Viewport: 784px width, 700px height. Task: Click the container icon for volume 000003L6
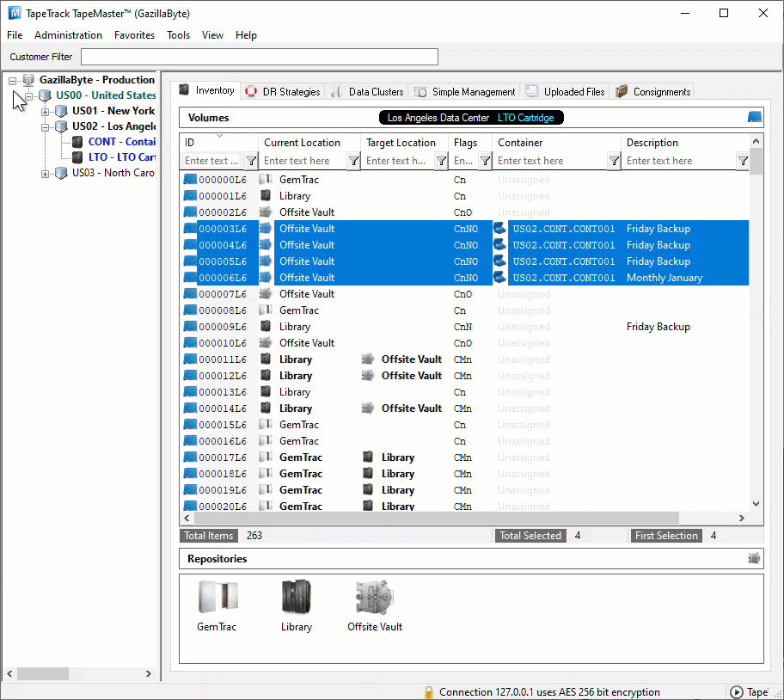tap(499, 229)
